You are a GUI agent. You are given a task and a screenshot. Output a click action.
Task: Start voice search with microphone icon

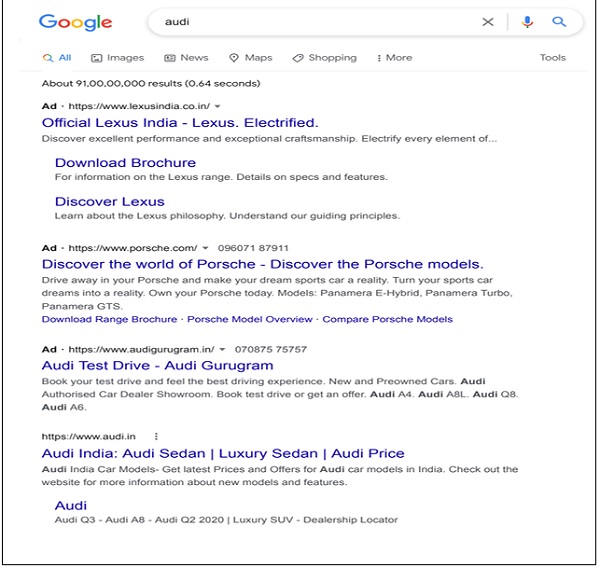[527, 22]
